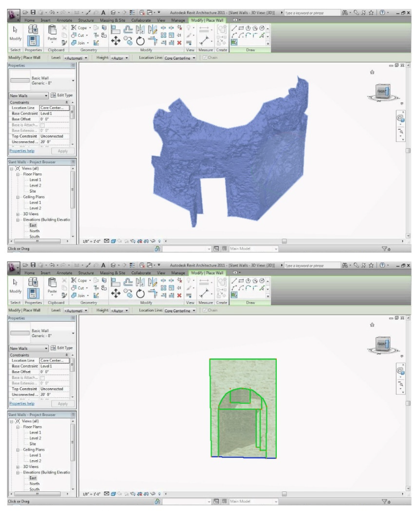The image size is (420, 513).
Task: Click Visual Style cube icon in upper view bar
Action: pyautogui.click(x=113, y=241)
